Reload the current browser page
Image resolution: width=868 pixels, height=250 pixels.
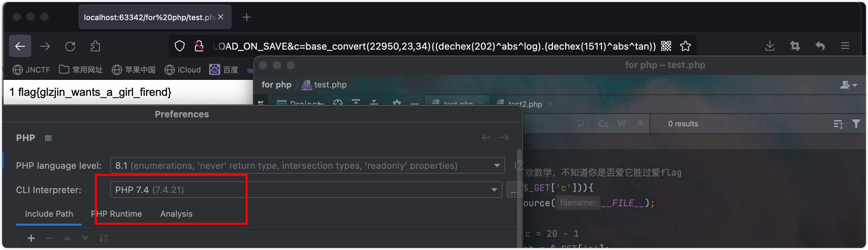pos(70,46)
